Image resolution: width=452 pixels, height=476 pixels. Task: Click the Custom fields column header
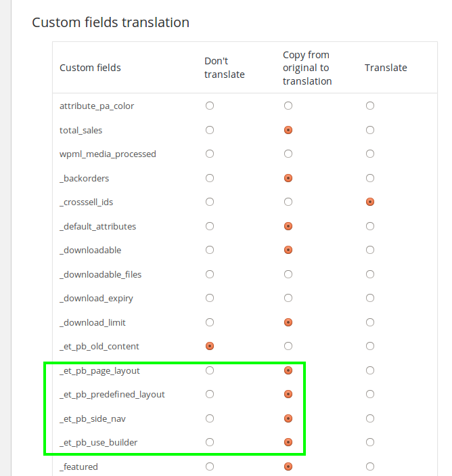(x=90, y=68)
